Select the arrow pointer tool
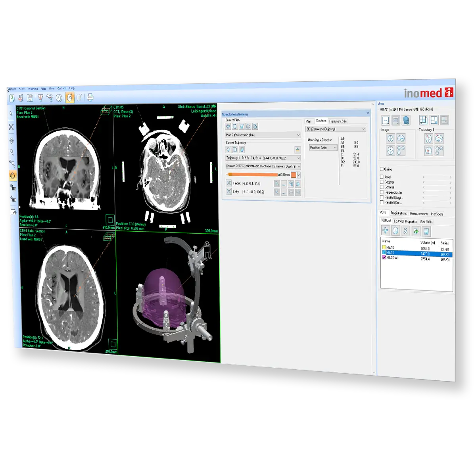 [11, 114]
